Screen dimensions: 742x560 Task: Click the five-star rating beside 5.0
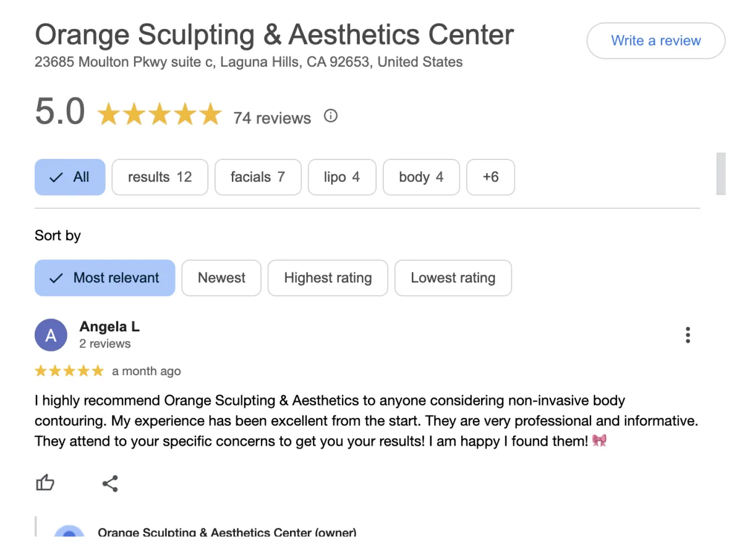160,115
